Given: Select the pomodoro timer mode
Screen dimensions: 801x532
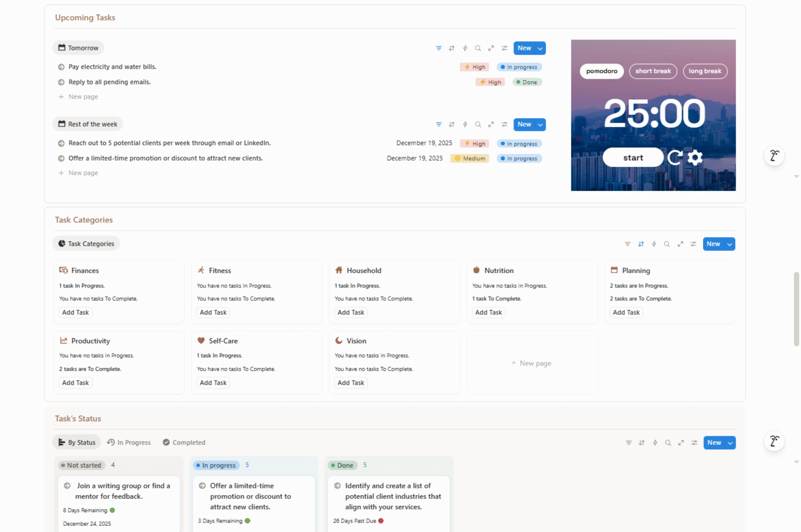Looking at the screenshot, I should pyautogui.click(x=601, y=71).
